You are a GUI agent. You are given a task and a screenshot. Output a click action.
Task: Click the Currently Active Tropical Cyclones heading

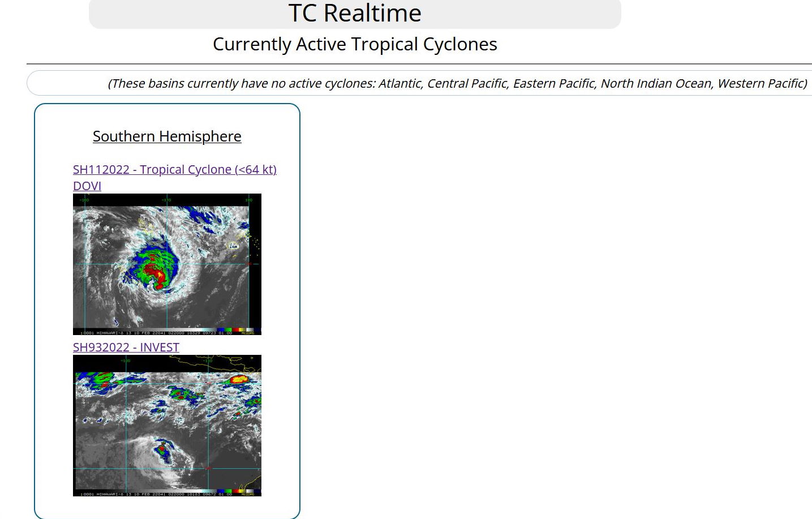click(x=355, y=44)
